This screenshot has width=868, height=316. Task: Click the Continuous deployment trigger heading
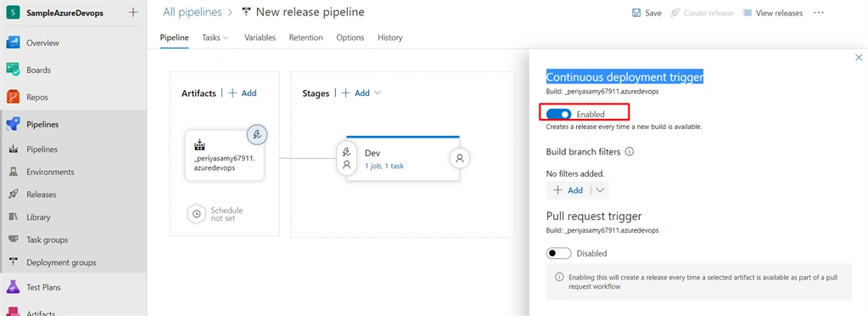[x=625, y=77]
